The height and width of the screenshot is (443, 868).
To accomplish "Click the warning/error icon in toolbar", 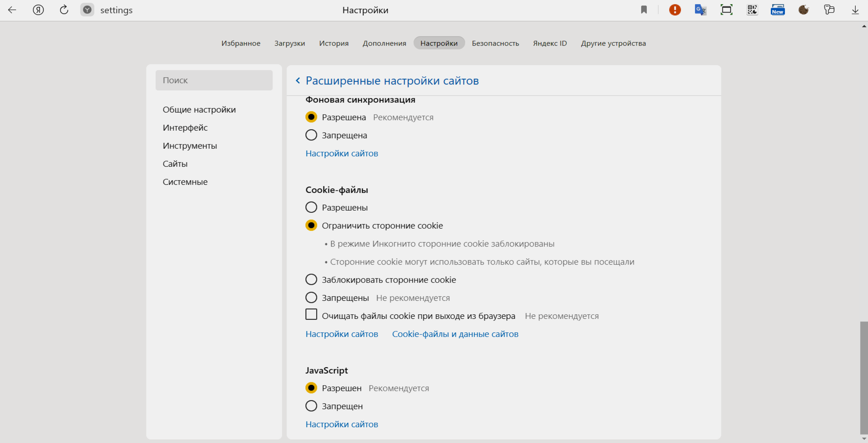I will (674, 10).
